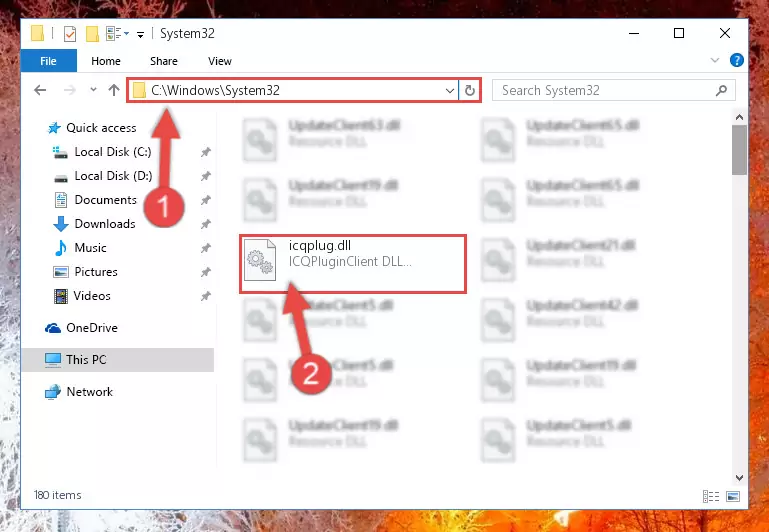Open Documents in the sidebar
This screenshot has height=532, width=769.
click(x=95, y=200)
